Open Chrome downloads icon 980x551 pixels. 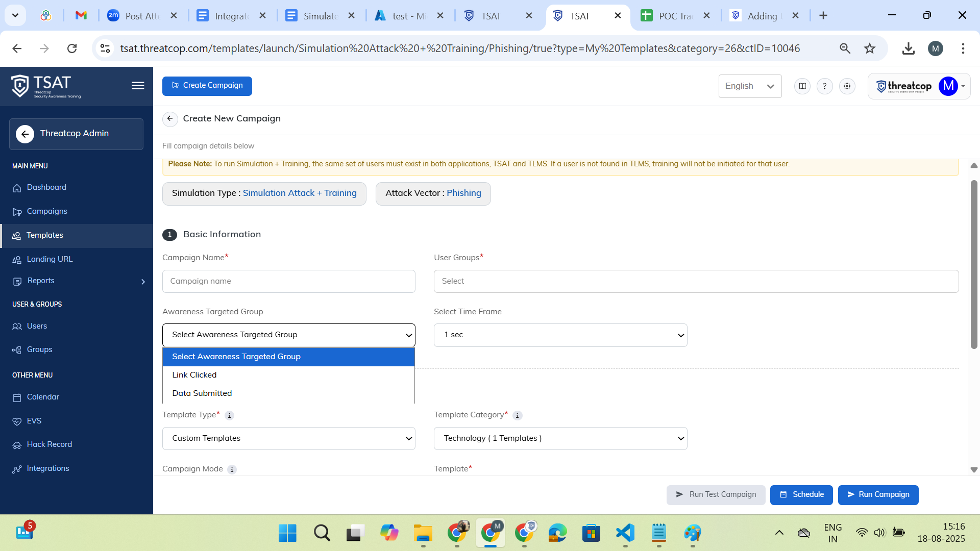click(908, 48)
